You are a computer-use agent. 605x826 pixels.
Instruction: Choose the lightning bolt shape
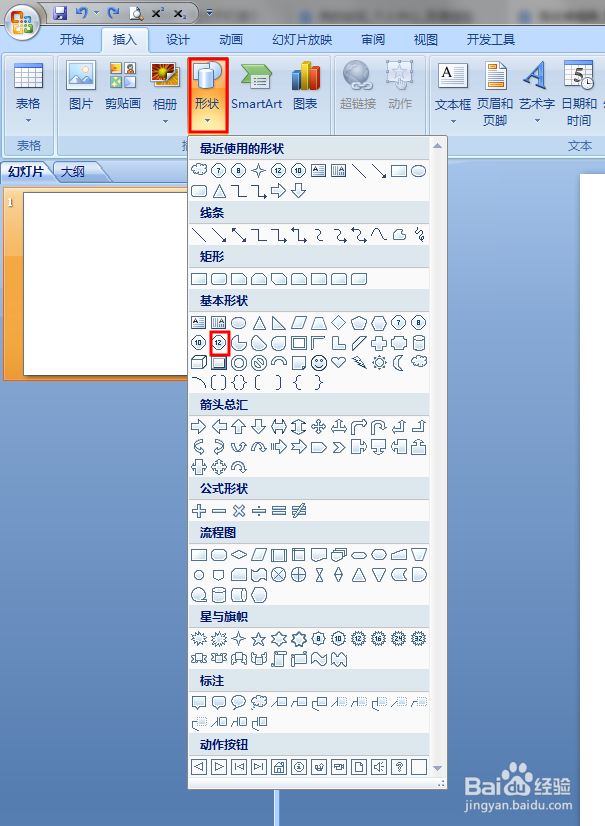(359, 362)
